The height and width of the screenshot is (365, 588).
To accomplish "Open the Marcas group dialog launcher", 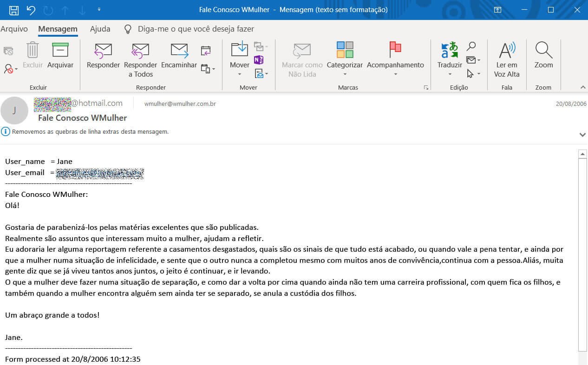I will [x=426, y=88].
